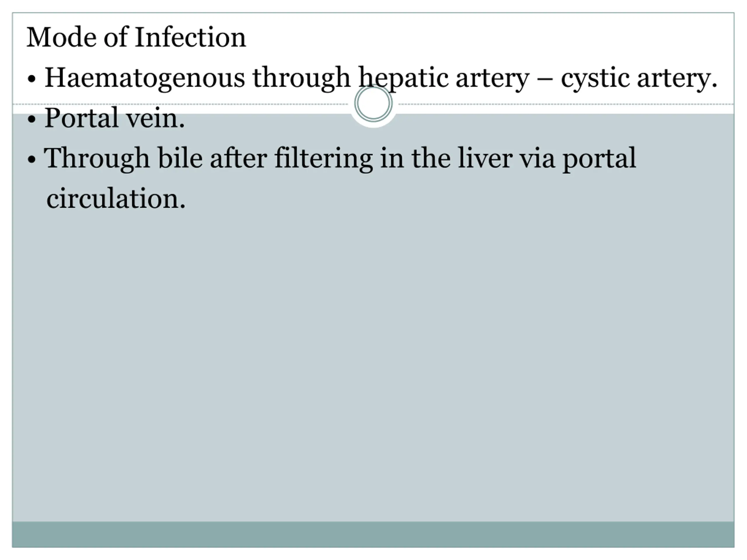Click the word 'Infection' in the title
Viewport: 747px width, 560px height.
(191, 37)
